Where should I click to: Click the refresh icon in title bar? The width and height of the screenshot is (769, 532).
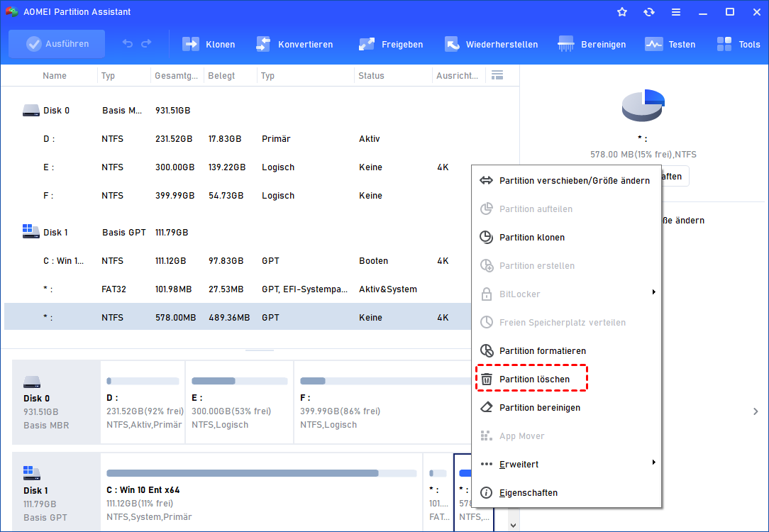click(x=649, y=12)
